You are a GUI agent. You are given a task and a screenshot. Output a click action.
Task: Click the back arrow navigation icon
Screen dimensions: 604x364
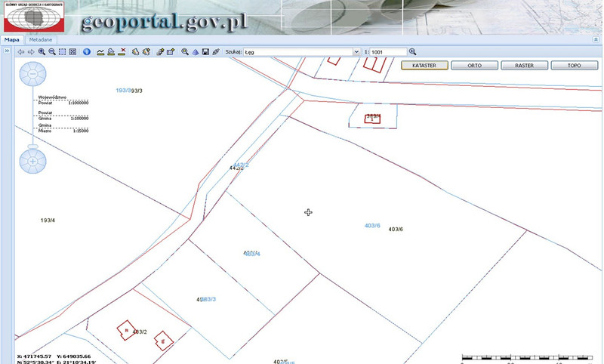click(20, 52)
